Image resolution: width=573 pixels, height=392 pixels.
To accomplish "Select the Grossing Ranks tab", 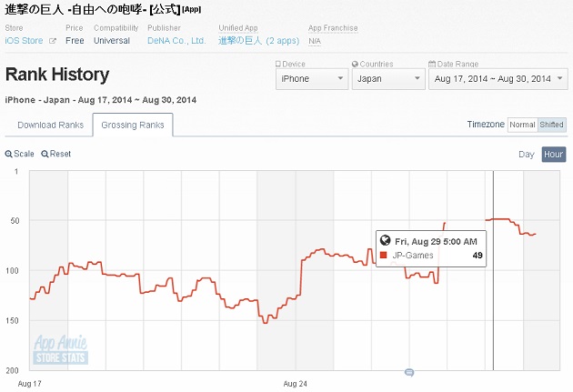I will [133, 125].
